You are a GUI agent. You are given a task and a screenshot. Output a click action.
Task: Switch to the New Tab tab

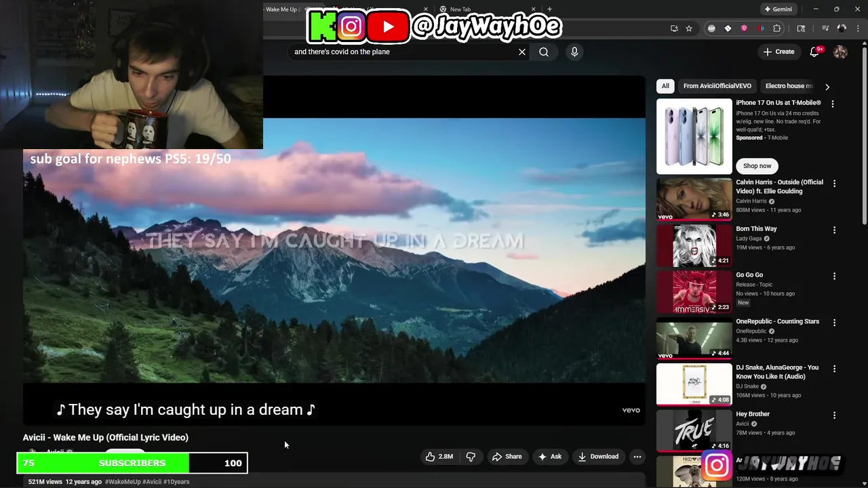[488, 9]
